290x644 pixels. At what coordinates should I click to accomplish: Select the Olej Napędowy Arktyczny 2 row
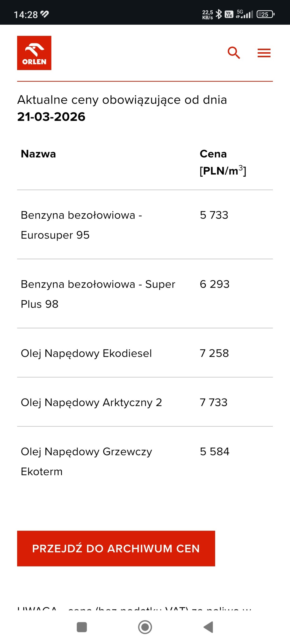pyautogui.click(x=91, y=403)
